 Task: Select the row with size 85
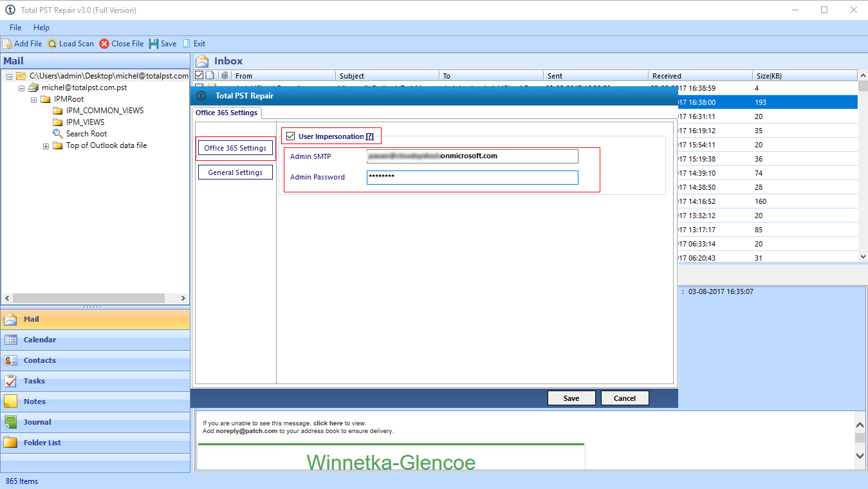(768, 230)
